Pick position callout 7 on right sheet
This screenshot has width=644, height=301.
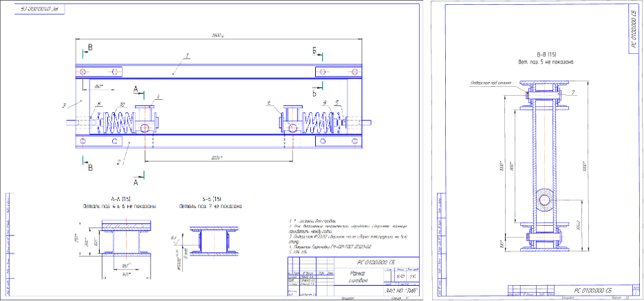click(x=574, y=92)
